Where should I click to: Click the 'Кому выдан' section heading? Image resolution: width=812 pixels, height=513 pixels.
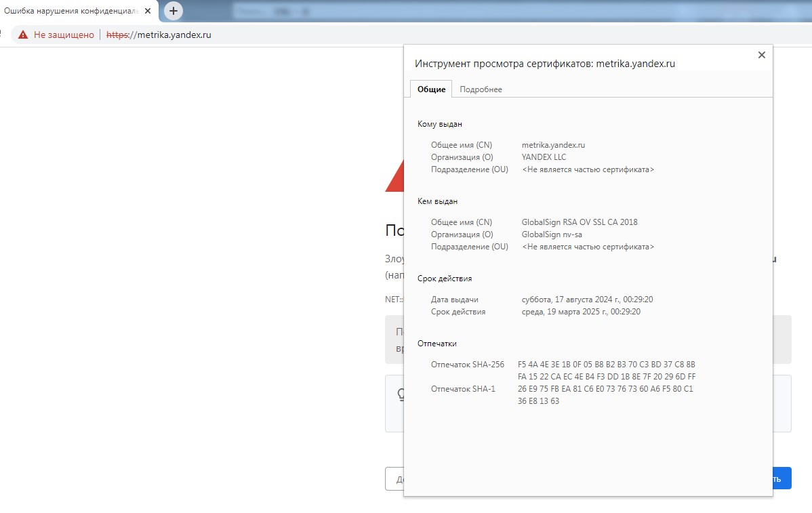point(440,124)
